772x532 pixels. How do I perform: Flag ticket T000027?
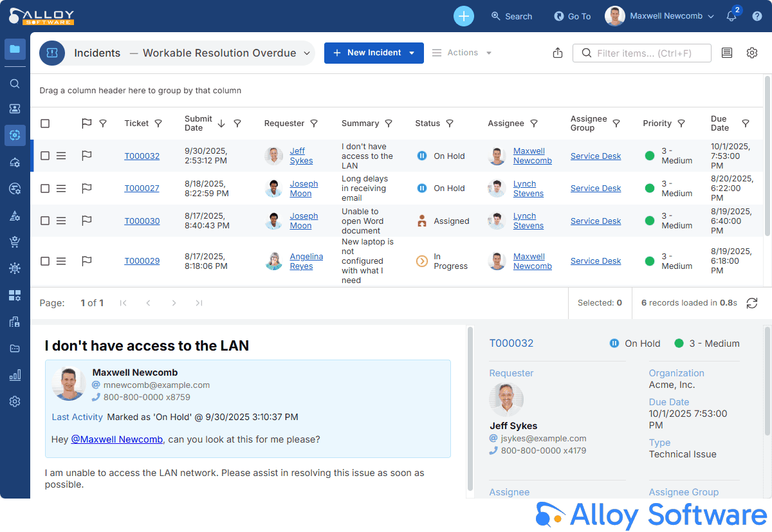87,188
